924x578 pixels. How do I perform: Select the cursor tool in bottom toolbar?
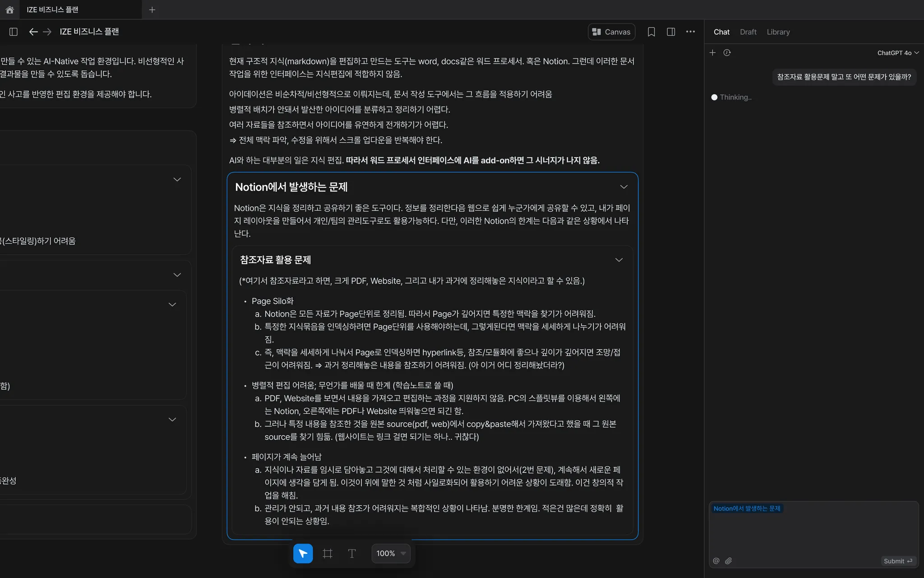coord(302,553)
